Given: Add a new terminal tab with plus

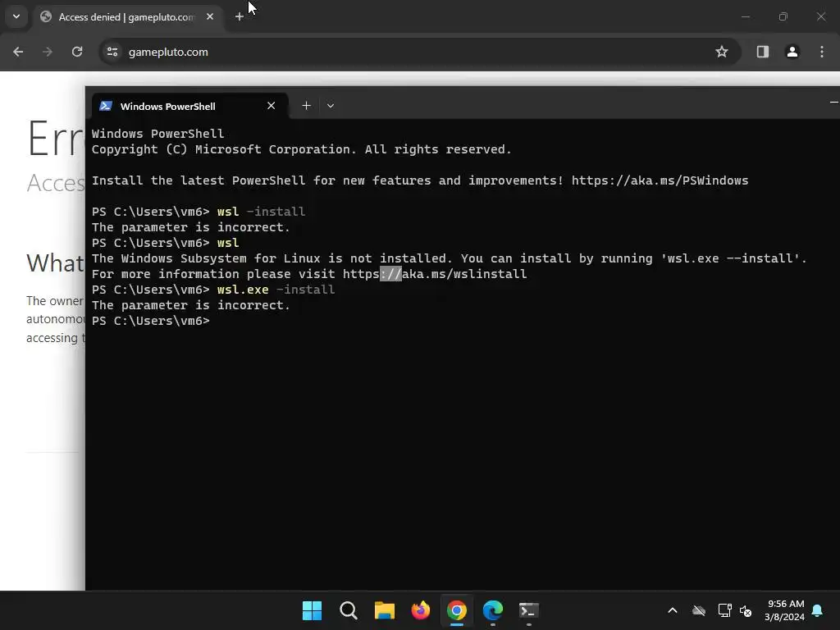Looking at the screenshot, I should click(307, 106).
